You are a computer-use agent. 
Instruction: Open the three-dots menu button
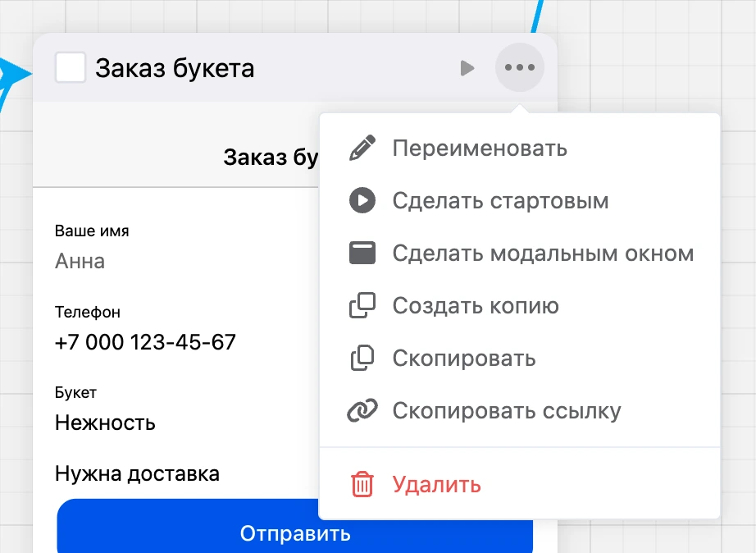(520, 67)
